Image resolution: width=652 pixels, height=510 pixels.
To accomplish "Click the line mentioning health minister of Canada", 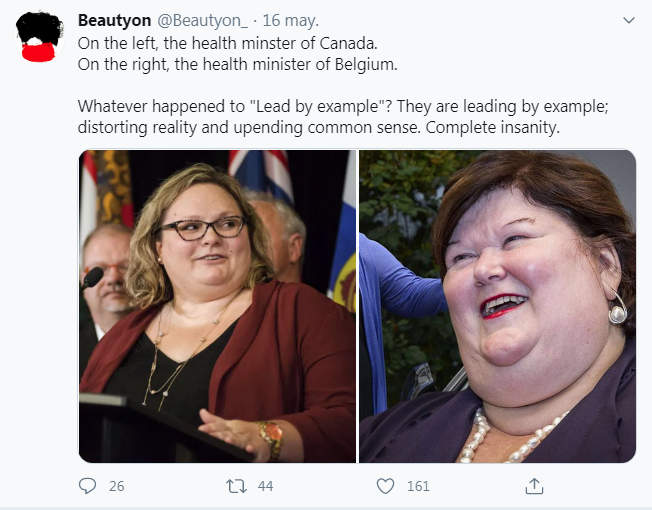I will tap(227, 43).
